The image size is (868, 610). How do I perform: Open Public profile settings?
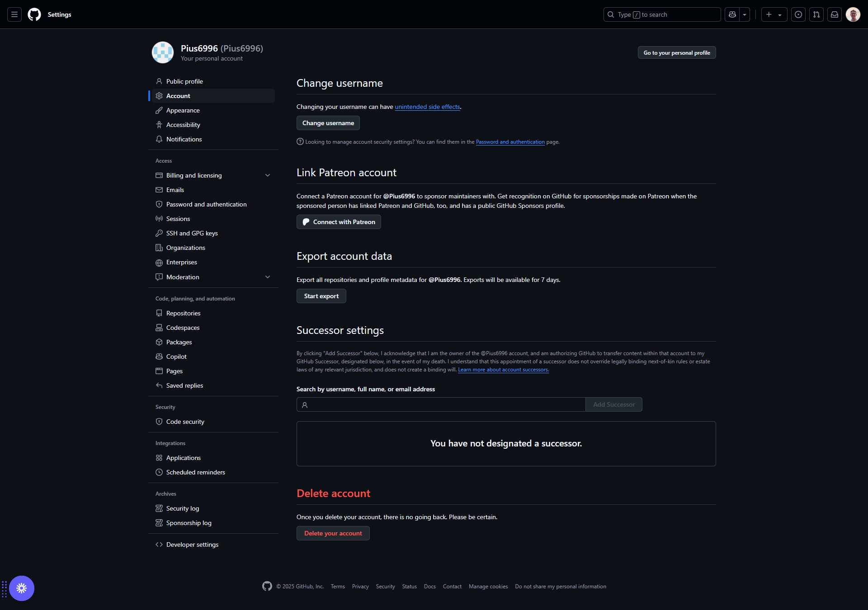pyautogui.click(x=213, y=81)
